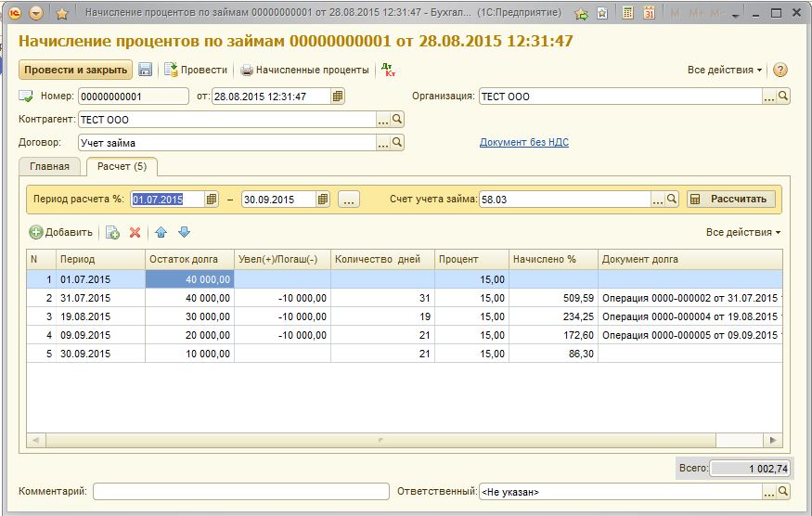Select cell 509,59 in row 2
This screenshot has width=812, height=516.
coord(553,298)
